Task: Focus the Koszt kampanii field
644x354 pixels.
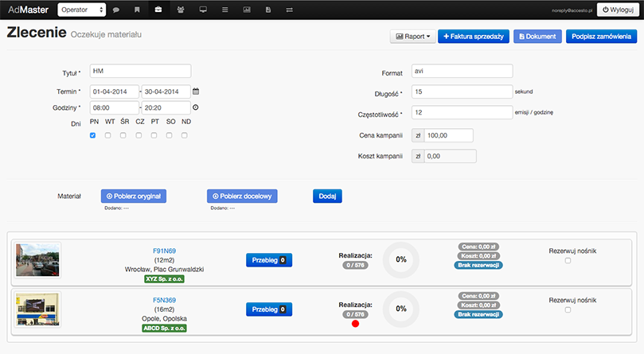Action: [450, 156]
